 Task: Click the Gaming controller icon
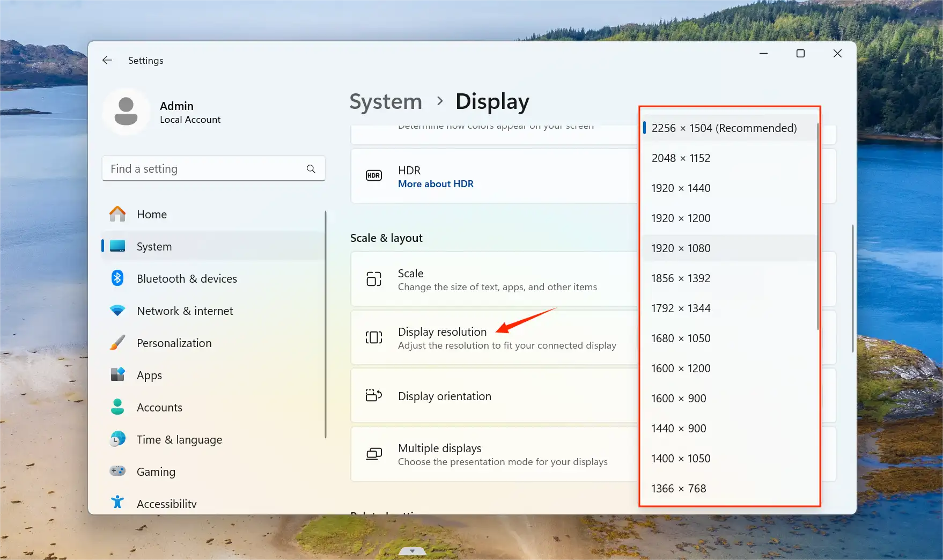pos(117,471)
